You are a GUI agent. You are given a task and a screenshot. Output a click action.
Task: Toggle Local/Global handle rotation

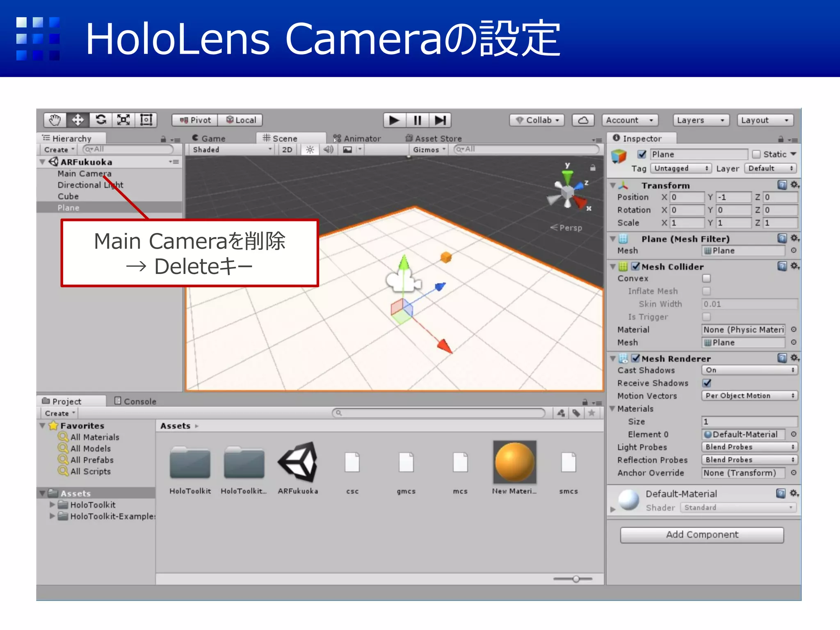[x=240, y=120]
